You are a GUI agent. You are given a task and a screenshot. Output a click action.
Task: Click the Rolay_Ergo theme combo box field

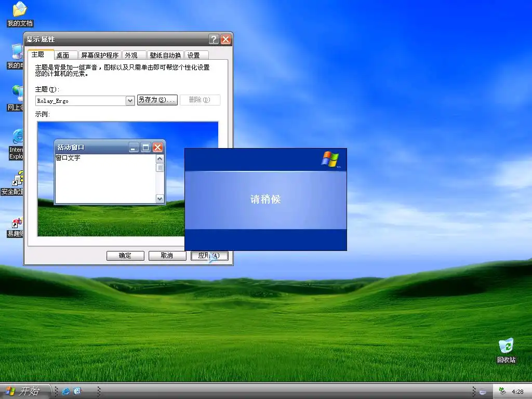click(x=85, y=101)
